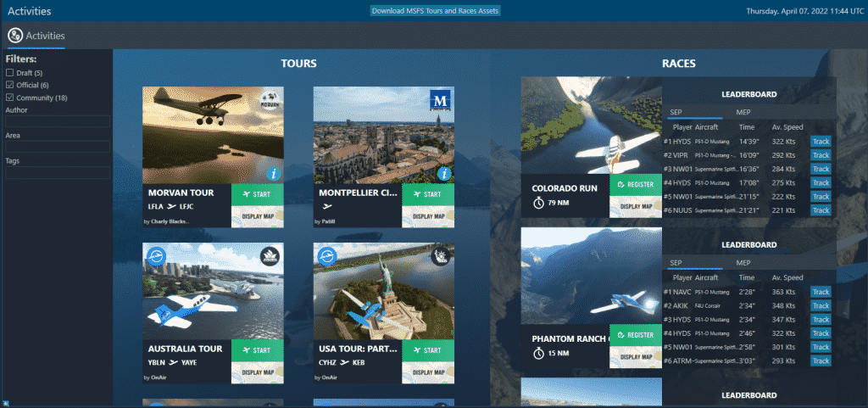Track #3 HYDS 2'34" entry

(821, 320)
